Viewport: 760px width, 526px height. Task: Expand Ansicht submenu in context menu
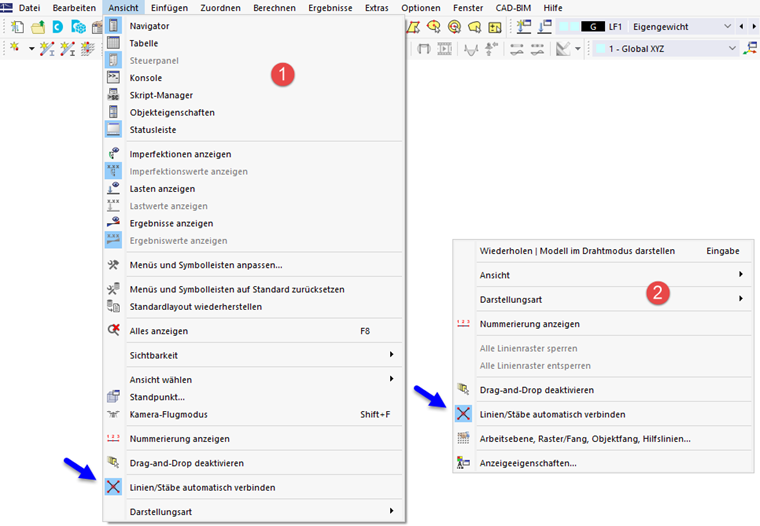(603, 275)
